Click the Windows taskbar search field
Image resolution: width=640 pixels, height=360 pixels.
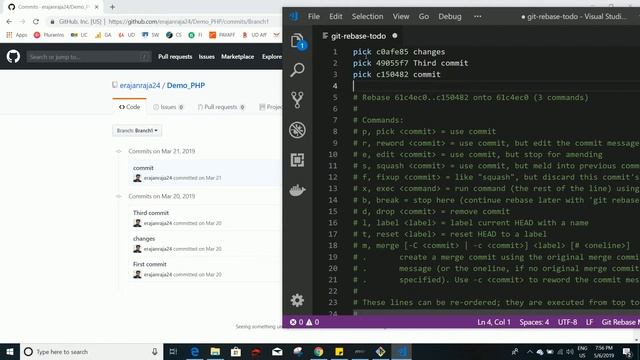point(91,352)
